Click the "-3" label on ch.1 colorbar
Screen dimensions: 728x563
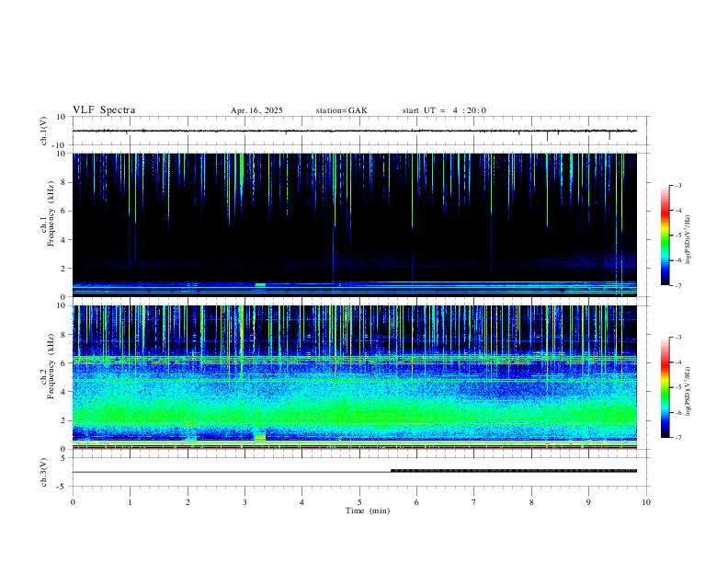[x=678, y=186]
